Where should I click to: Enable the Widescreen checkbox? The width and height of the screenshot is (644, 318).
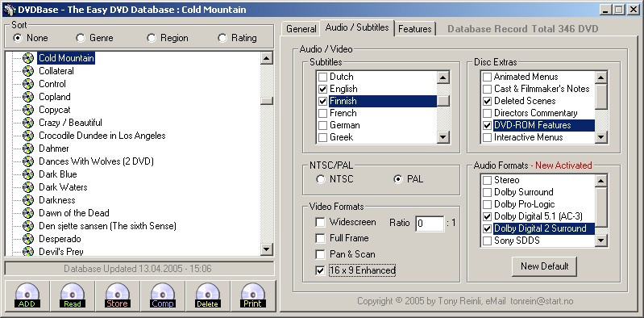[x=320, y=222]
